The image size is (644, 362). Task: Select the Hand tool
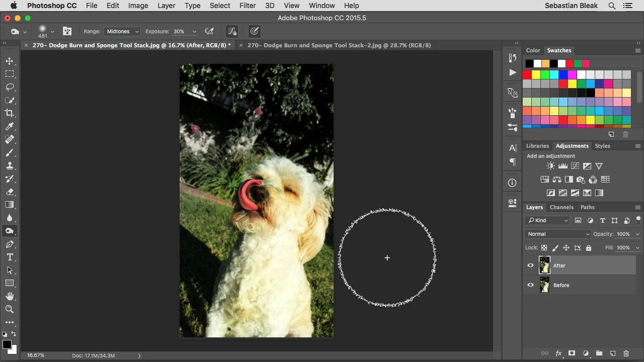pyautogui.click(x=10, y=297)
